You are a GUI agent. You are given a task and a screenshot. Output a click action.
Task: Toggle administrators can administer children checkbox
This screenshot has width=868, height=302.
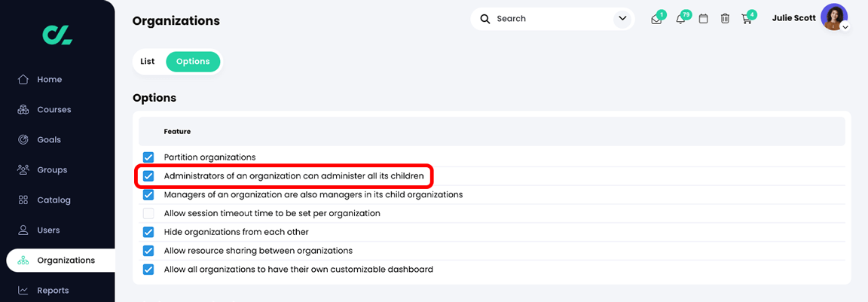point(148,176)
